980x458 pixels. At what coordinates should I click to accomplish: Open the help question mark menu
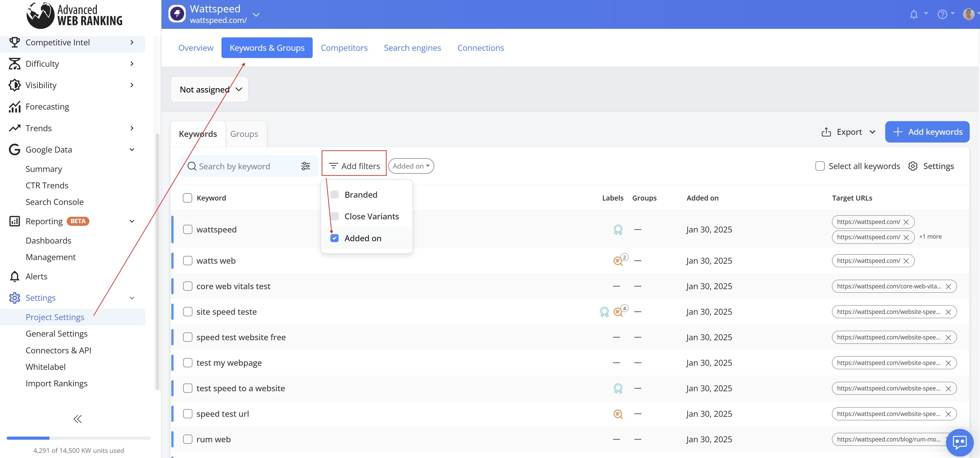(x=942, y=14)
